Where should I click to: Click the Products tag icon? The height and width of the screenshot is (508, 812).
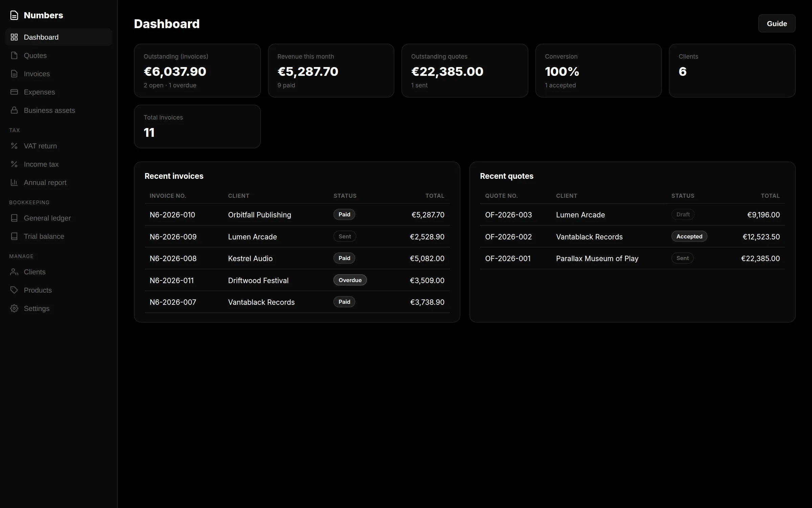[x=14, y=290]
